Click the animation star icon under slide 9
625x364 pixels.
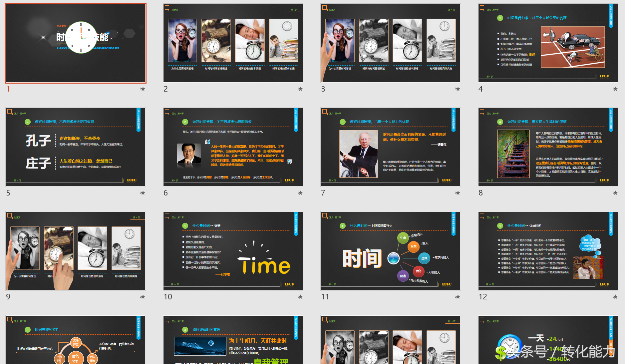pos(143,297)
